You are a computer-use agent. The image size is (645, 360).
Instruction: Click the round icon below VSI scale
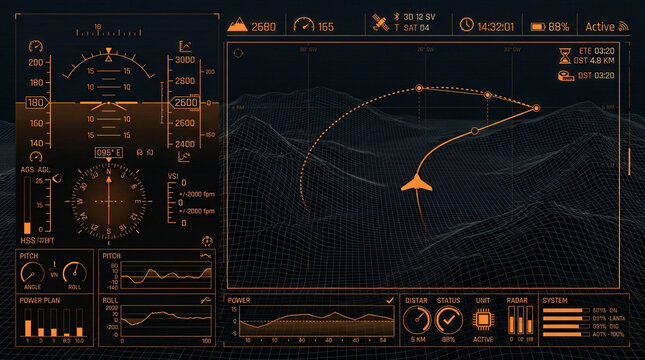(207, 241)
